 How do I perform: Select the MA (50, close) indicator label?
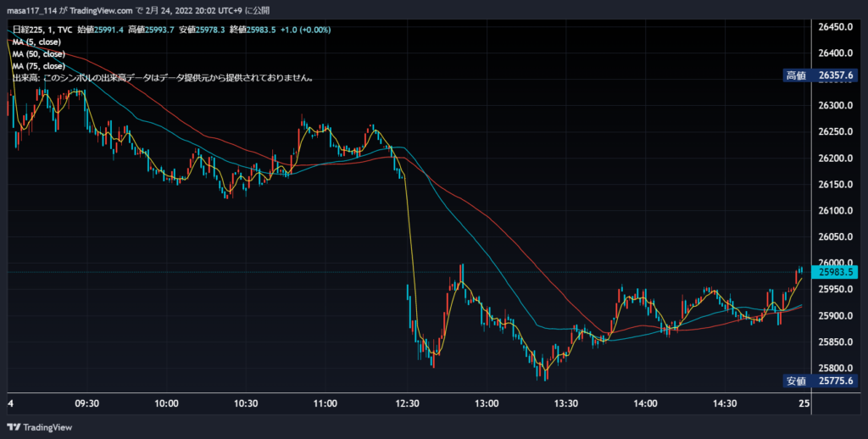(x=39, y=54)
